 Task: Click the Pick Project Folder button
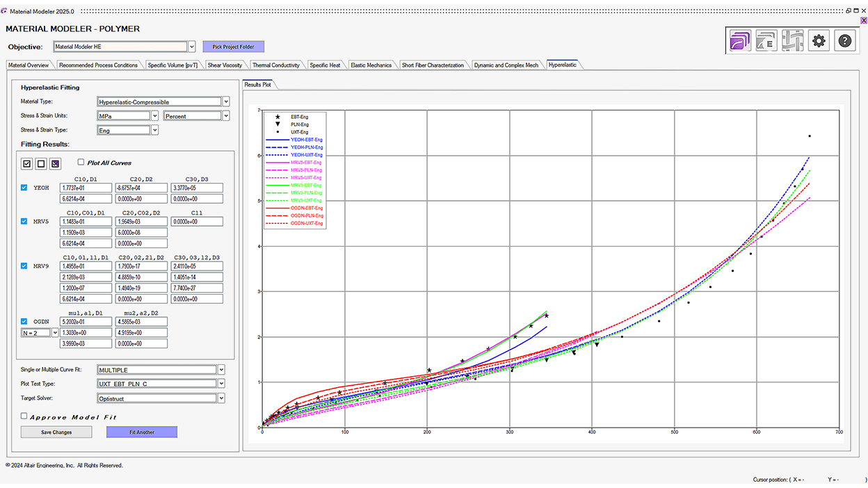[x=234, y=47]
